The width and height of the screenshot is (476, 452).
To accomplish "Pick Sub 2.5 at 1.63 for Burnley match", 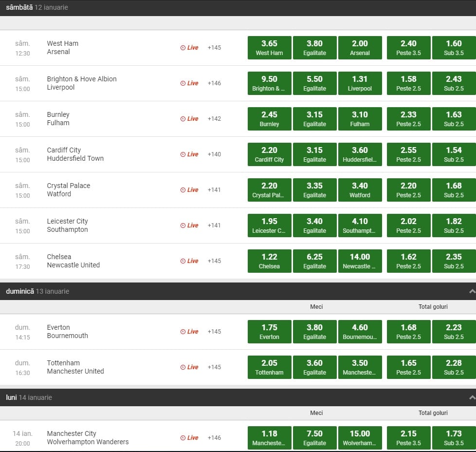I will (454, 119).
